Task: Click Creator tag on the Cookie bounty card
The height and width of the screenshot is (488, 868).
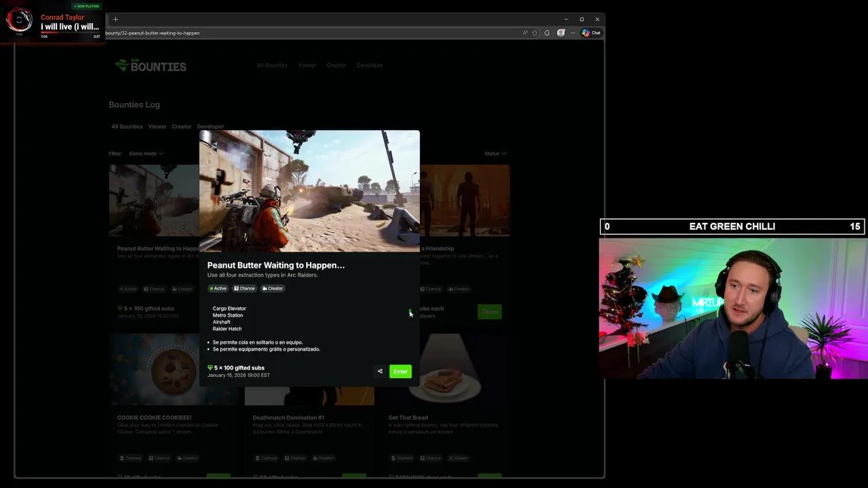Action: tap(187, 458)
